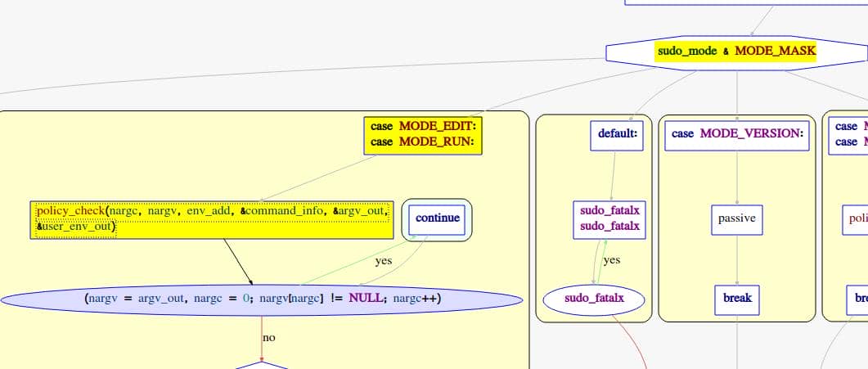
Task: Click the break node under MODE_VERSION
Action: 737,299
